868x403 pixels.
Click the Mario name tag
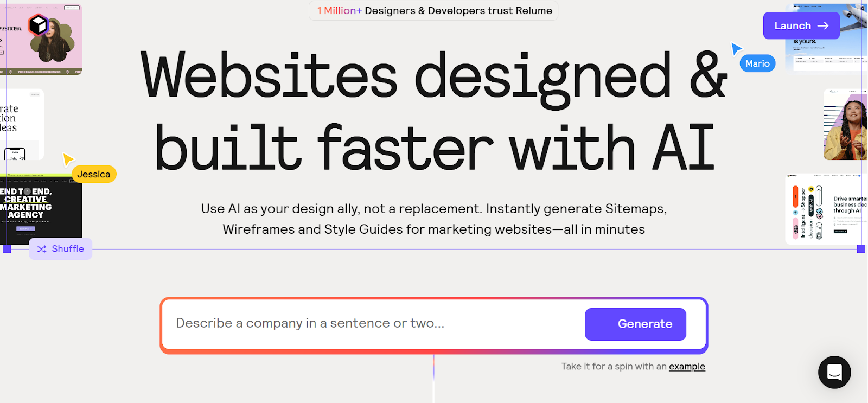click(x=757, y=63)
